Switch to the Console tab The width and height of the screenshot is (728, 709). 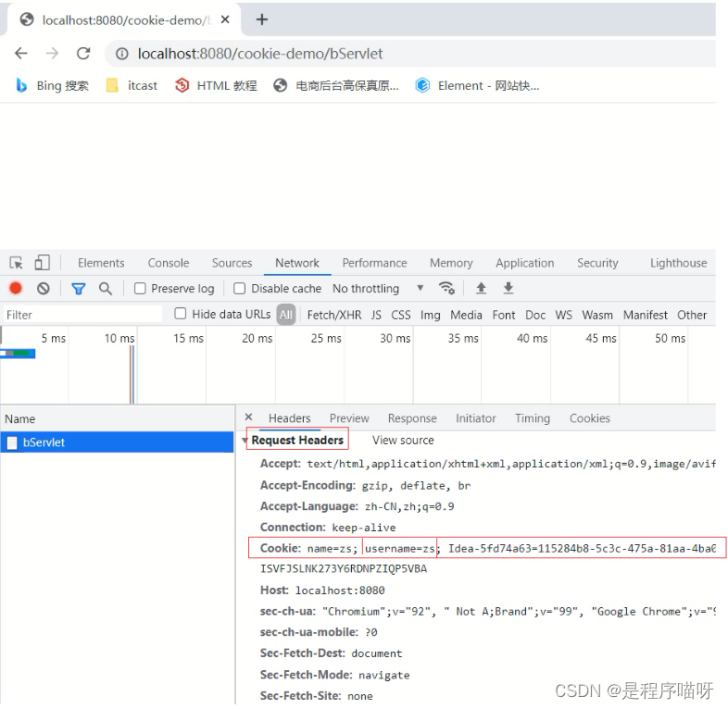[169, 263]
